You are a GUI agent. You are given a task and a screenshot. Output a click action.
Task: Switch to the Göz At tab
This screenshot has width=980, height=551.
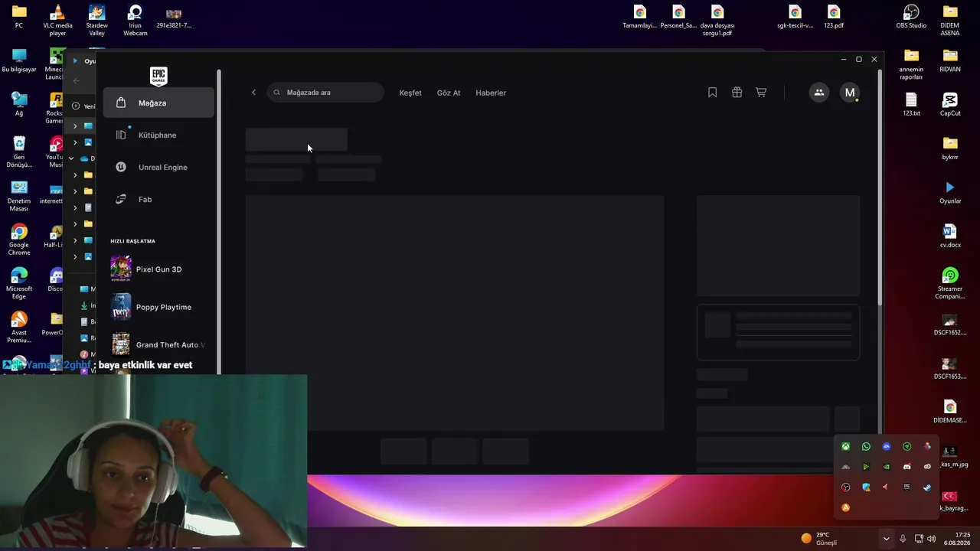pos(449,93)
